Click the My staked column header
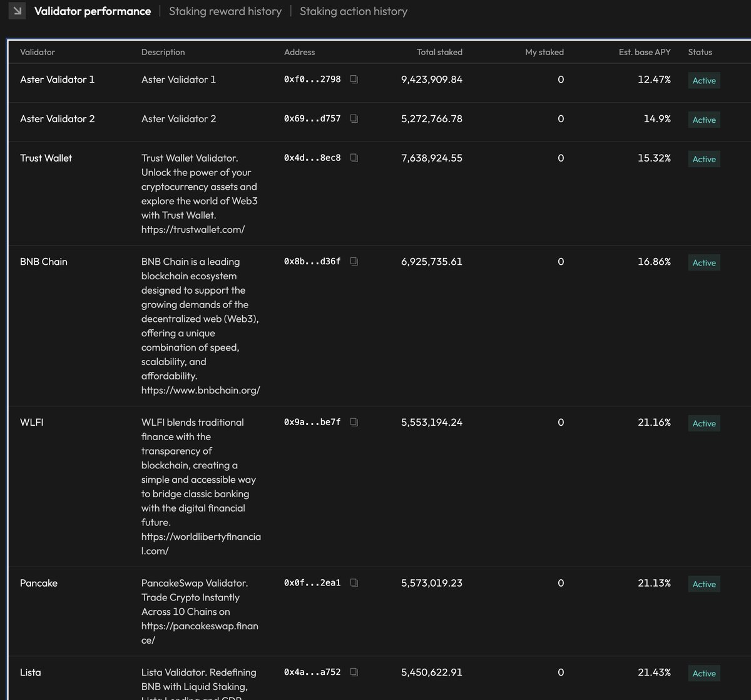The image size is (751, 700). click(x=544, y=52)
